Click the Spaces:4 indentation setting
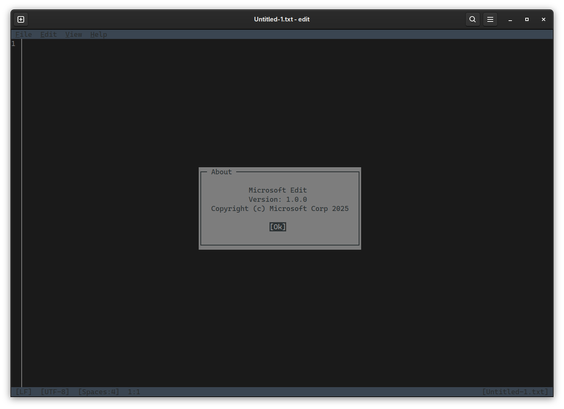 click(99, 392)
